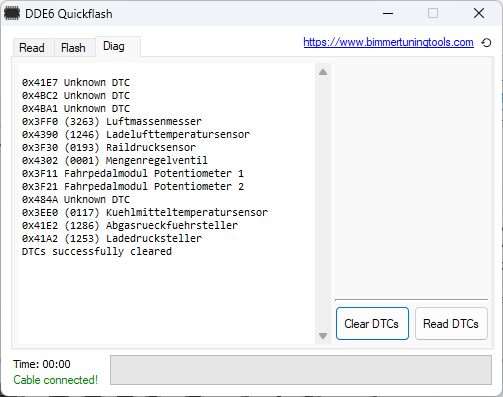The height and width of the screenshot is (397, 503).
Task: Click the 0x3EE0 Kuehlmitteltemperatursensor entry
Action: click(145, 212)
